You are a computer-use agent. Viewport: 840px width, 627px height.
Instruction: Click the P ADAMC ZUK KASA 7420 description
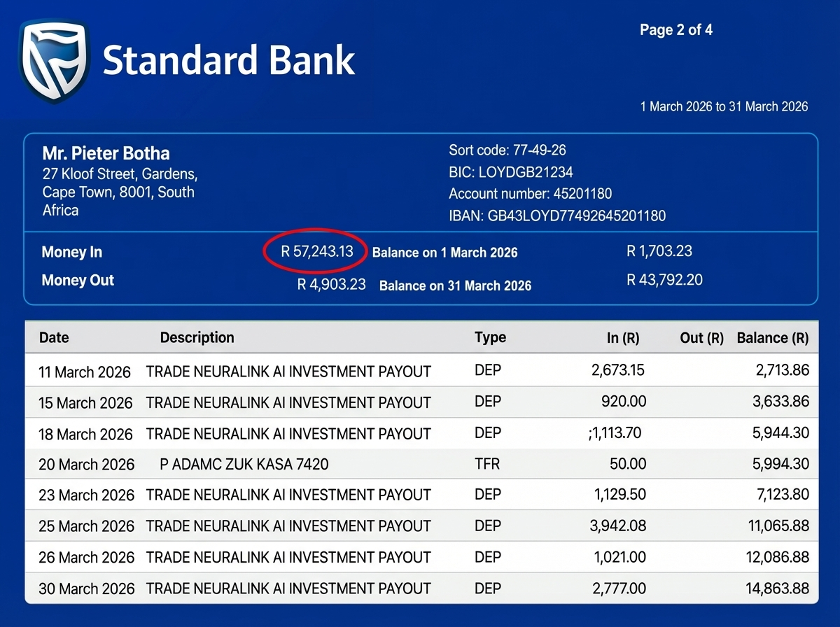point(244,464)
